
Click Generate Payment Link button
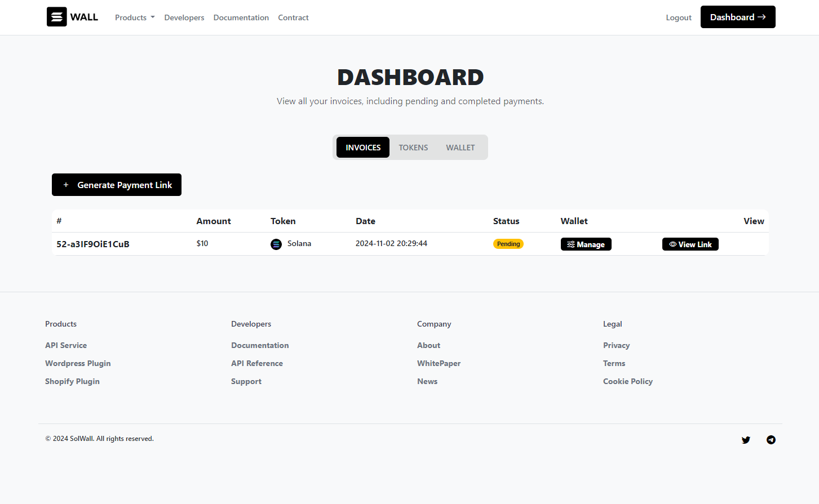(x=117, y=185)
